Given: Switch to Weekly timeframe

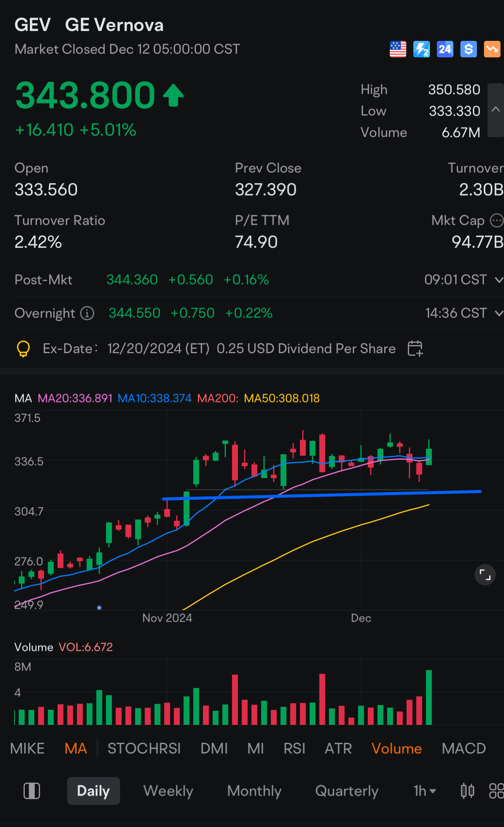Looking at the screenshot, I should (168, 791).
